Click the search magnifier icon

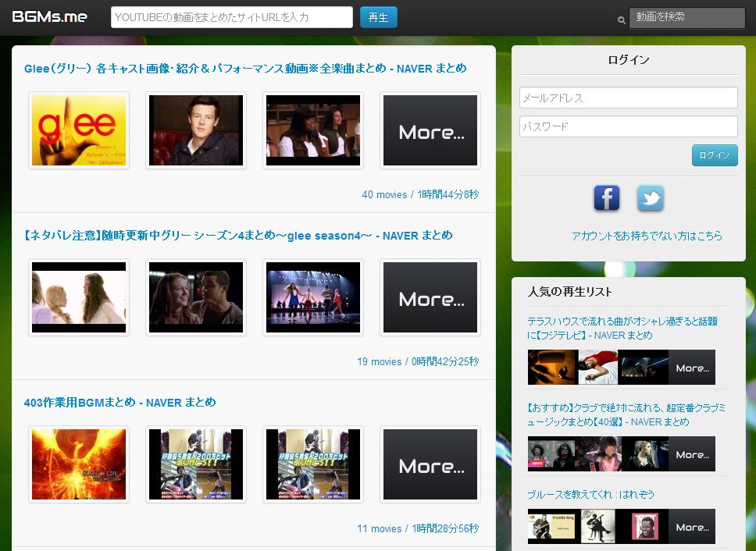[622, 20]
